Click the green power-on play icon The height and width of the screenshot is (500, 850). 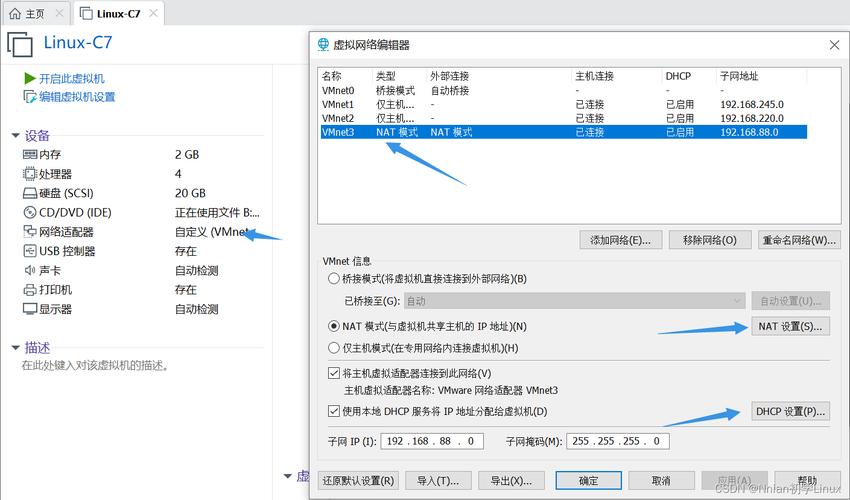[30, 79]
